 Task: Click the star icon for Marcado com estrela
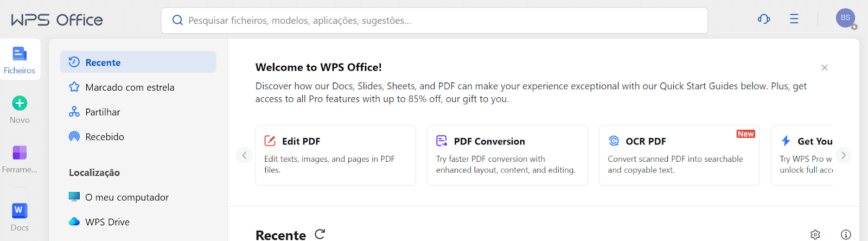74,87
